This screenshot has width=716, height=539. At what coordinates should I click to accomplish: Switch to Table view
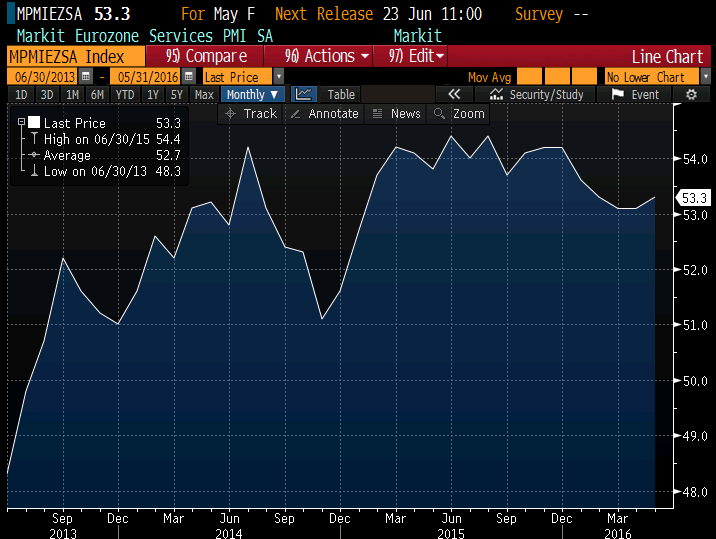click(x=341, y=95)
